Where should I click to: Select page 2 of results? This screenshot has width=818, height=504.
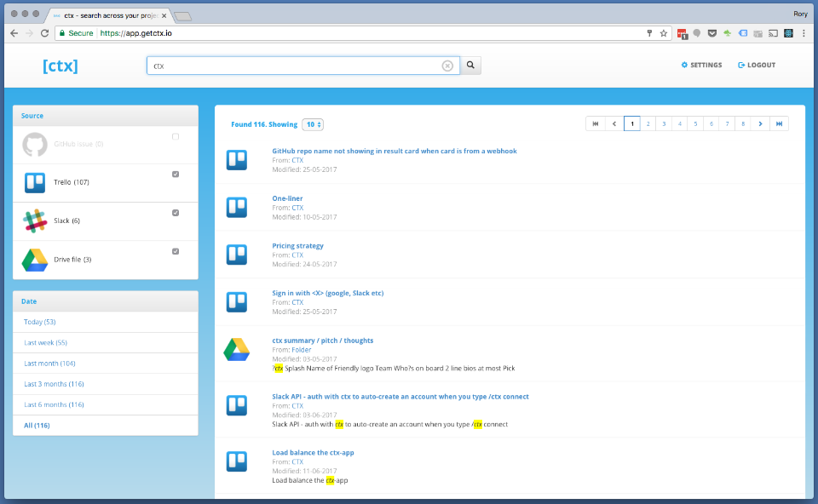tap(648, 124)
